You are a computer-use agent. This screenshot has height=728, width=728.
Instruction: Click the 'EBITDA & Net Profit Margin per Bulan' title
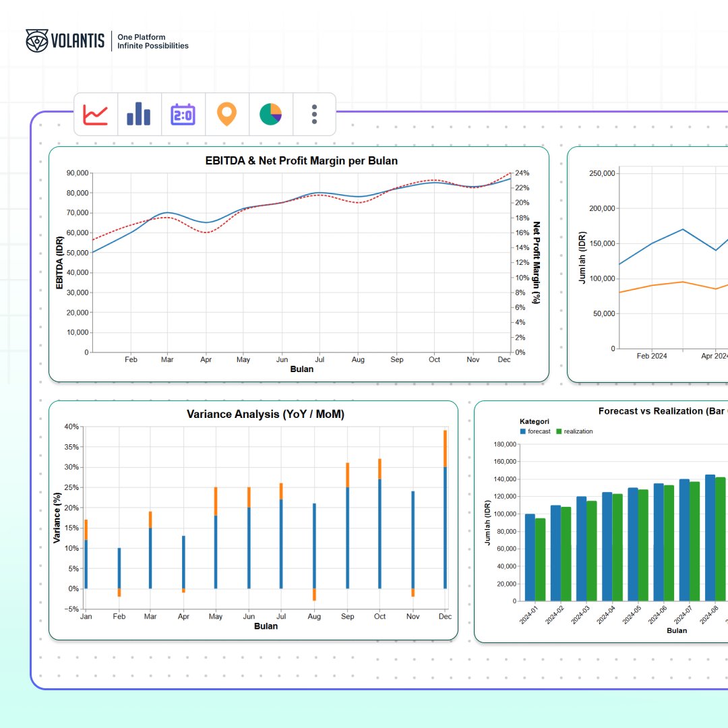pos(301,160)
